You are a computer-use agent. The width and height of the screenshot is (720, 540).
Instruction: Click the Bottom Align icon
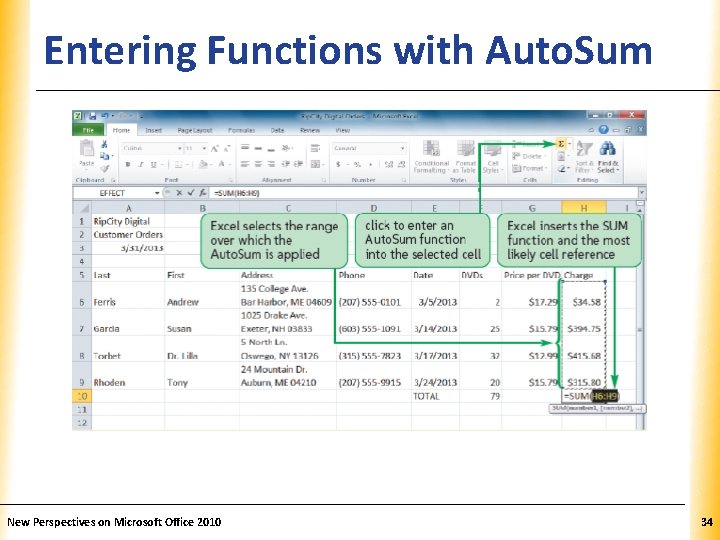pos(271,148)
